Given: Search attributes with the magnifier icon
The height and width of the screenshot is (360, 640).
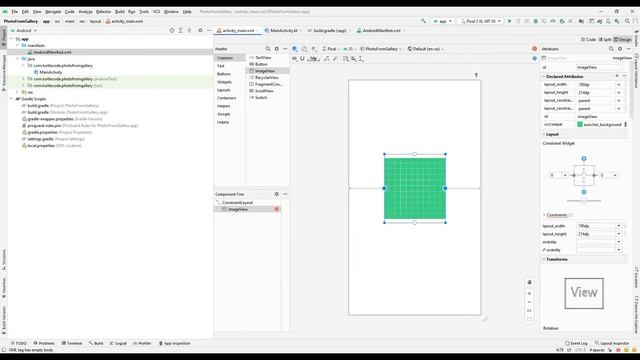Looking at the screenshot, I should 611,49.
